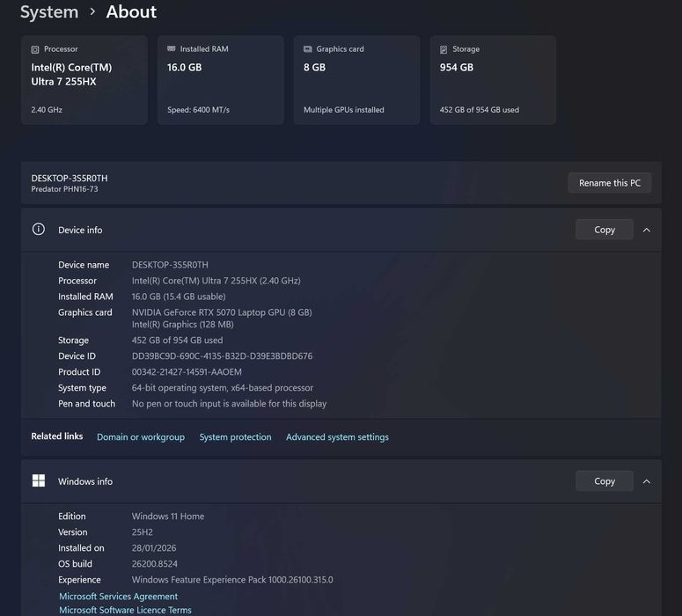Viewport: 682px width, 616px height.
Task: Select OS build value 26200.8524
Action: (154, 564)
